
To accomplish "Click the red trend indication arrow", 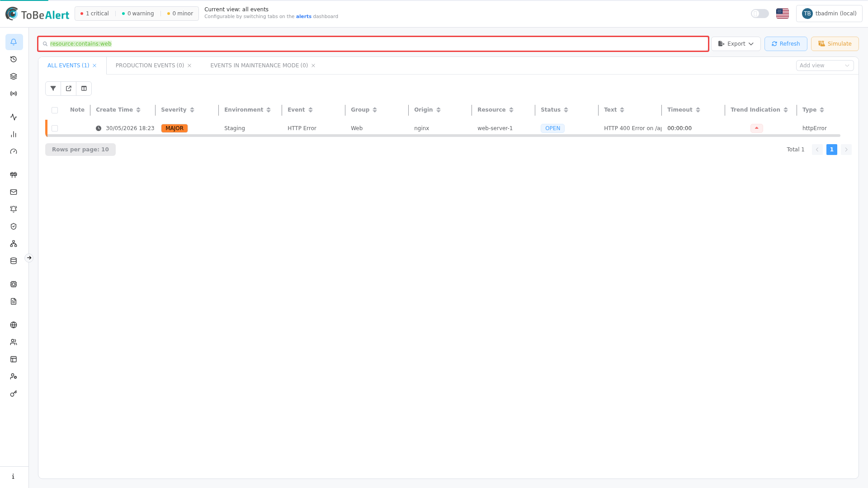I will (x=756, y=128).
